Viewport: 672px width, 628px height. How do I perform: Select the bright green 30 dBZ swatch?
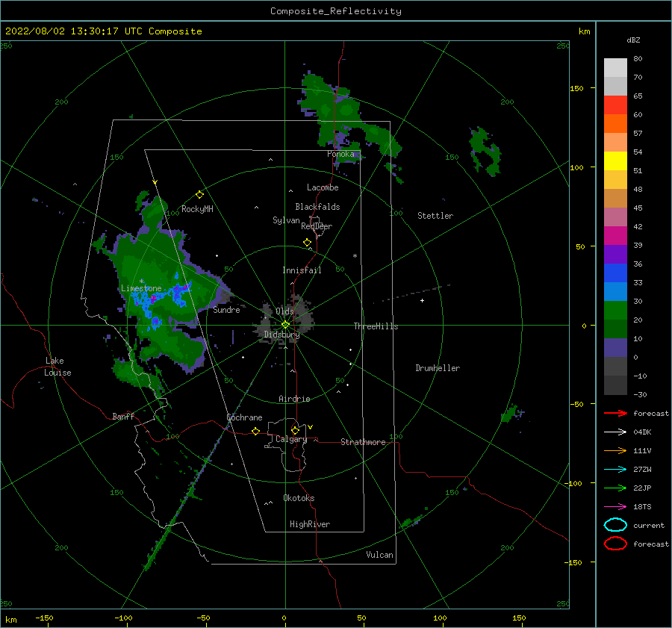(x=615, y=311)
